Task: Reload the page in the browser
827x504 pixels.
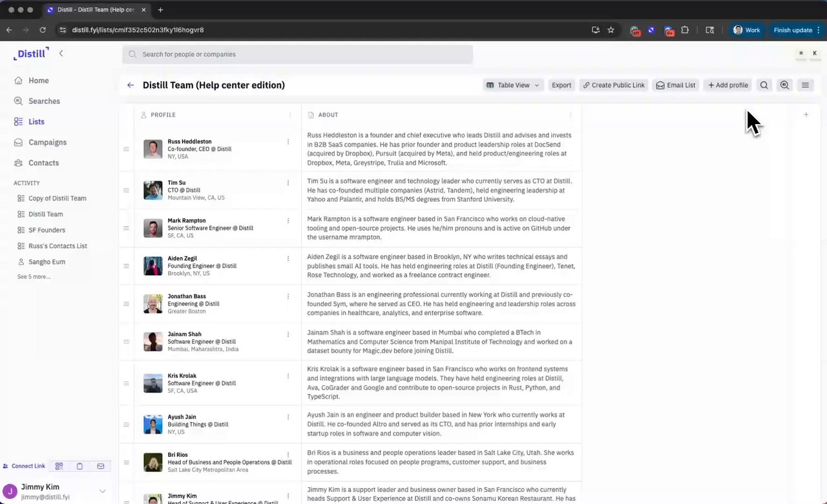Action: (x=43, y=30)
